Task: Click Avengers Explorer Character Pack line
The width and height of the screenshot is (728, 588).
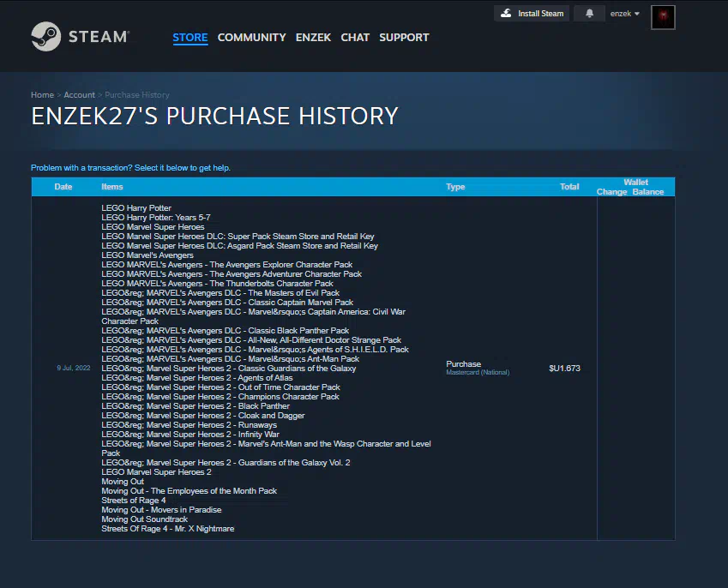Action: coord(226,265)
